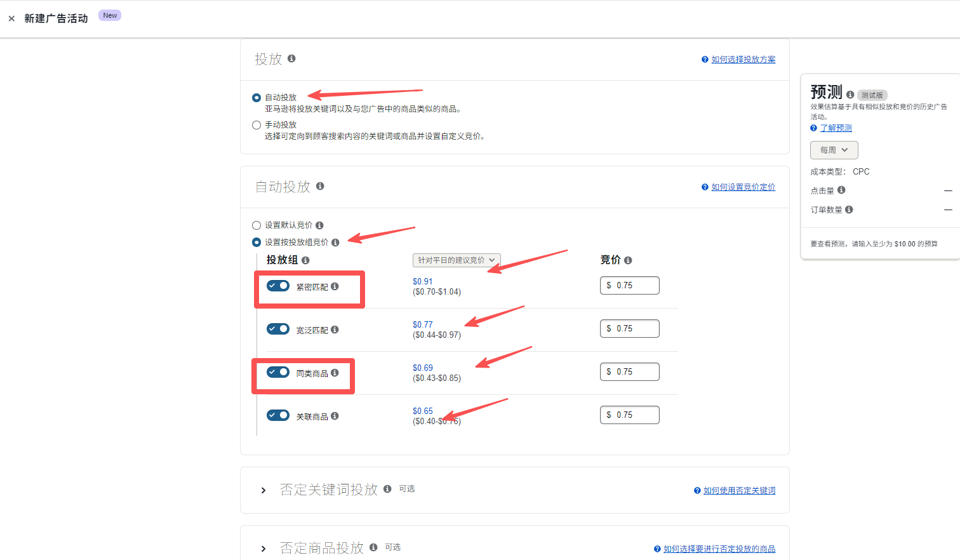Click info icon next to 关联商品

point(335,416)
